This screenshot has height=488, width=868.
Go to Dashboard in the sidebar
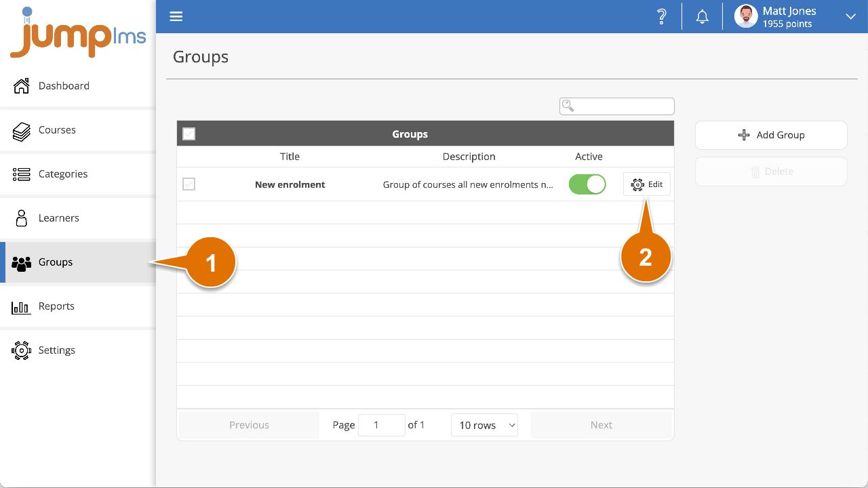pos(78,86)
